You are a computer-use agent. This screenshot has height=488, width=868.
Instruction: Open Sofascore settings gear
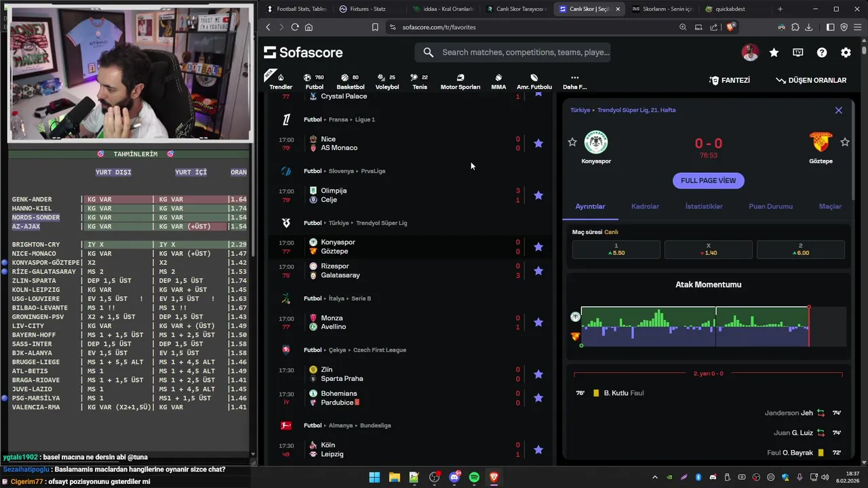tap(846, 52)
